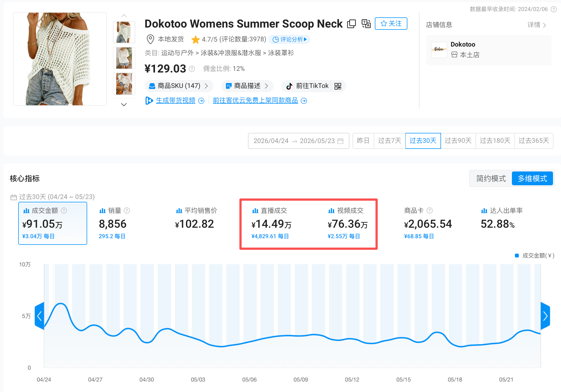This screenshot has width=561, height=392.
Task: Select the first product thumbnail
Action: [124, 32]
